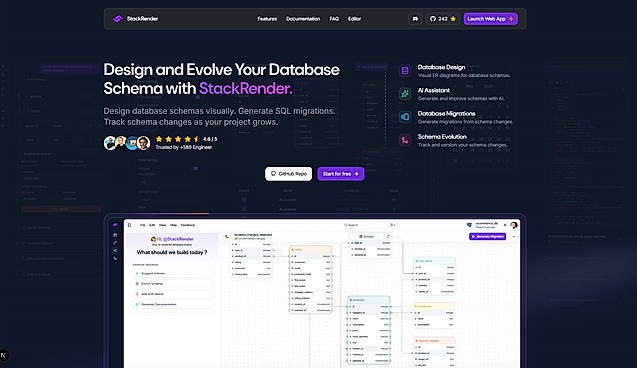Viewport: 637px width, 368px height.
Task: Click the five-star rating display
Action: point(178,139)
